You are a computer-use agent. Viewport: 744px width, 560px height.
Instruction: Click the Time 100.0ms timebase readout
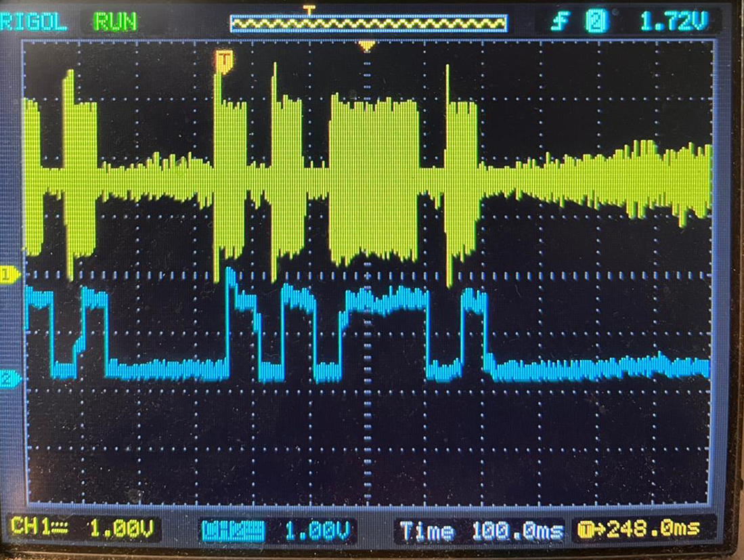481,530
